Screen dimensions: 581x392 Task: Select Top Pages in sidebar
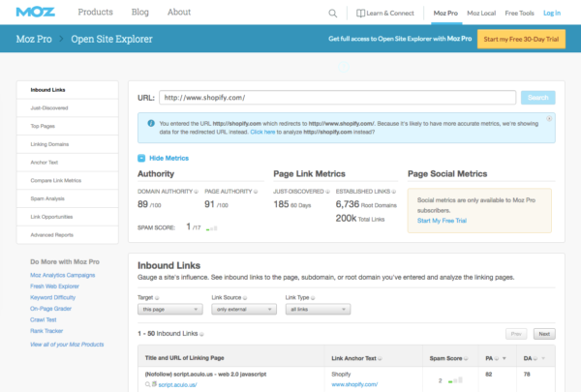tap(68, 127)
